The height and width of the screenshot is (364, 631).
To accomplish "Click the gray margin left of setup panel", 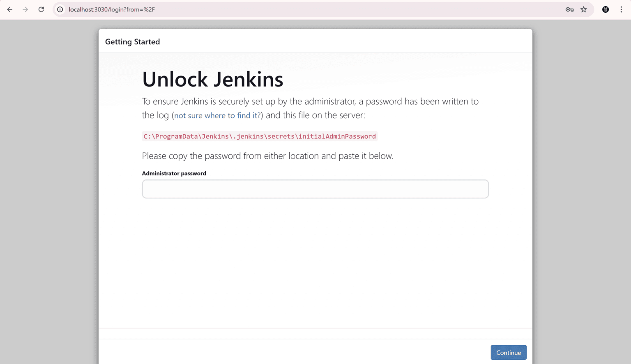I will 49,185.
